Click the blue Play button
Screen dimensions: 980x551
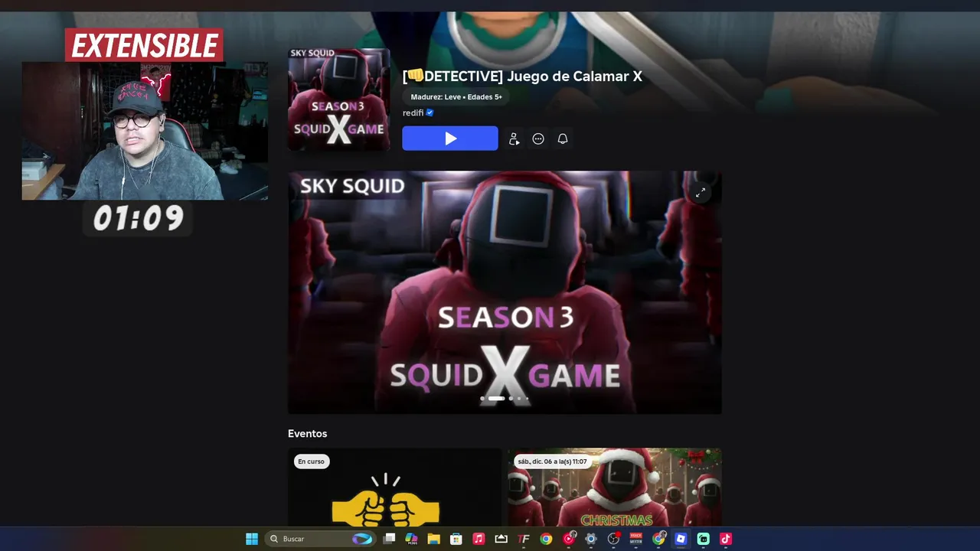tap(450, 139)
